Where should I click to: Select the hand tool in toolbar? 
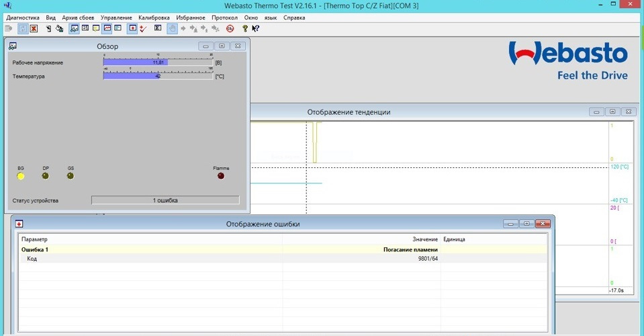(x=172, y=29)
